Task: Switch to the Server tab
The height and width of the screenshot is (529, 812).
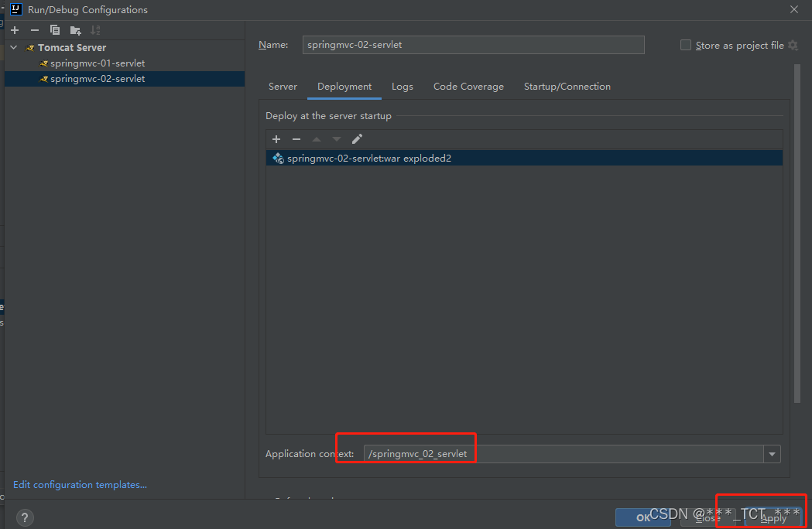Action: 283,87
